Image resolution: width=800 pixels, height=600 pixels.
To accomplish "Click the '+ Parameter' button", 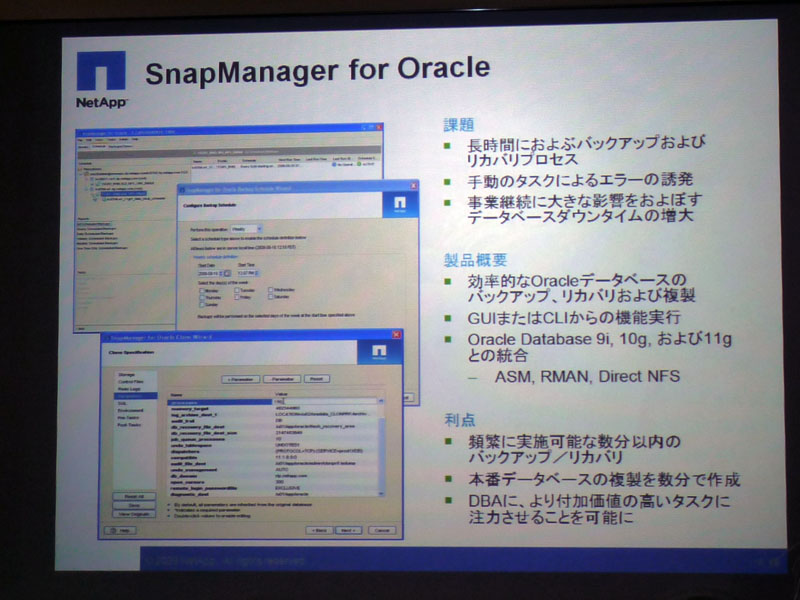I will [x=241, y=380].
